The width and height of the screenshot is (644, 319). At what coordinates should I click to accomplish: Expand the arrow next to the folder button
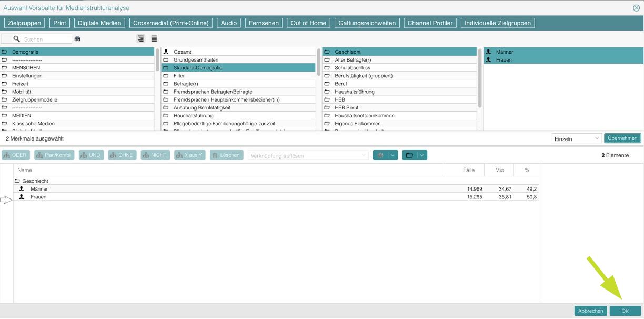pyautogui.click(x=422, y=155)
